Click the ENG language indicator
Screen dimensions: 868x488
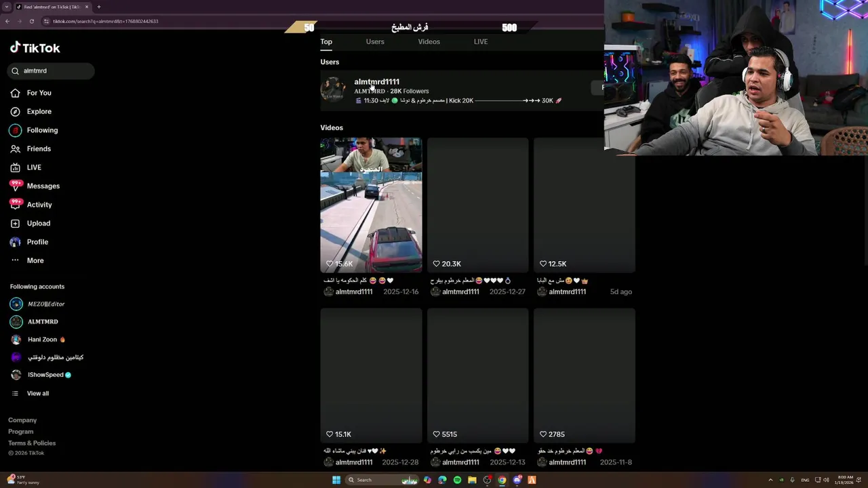pyautogui.click(x=806, y=480)
